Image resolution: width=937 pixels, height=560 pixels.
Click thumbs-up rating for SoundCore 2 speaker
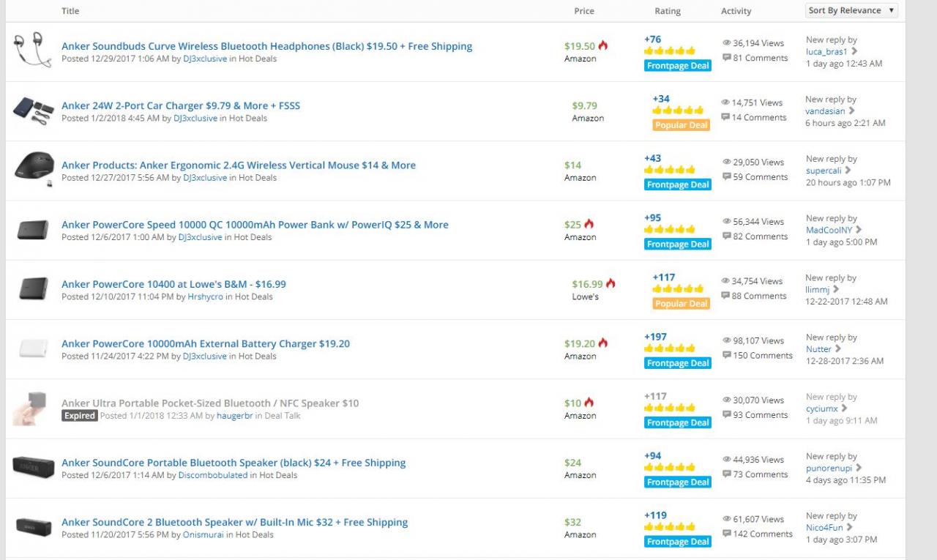coord(669,526)
